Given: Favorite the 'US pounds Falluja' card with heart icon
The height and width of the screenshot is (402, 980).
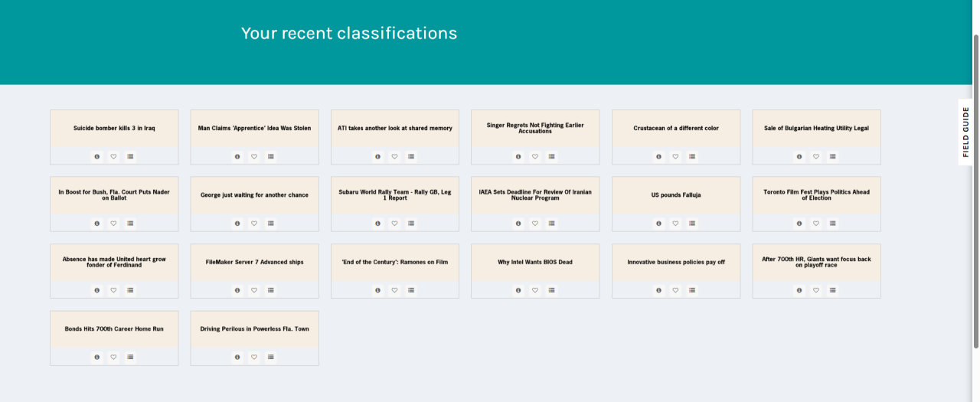Looking at the screenshot, I should click(x=675, y=224).
